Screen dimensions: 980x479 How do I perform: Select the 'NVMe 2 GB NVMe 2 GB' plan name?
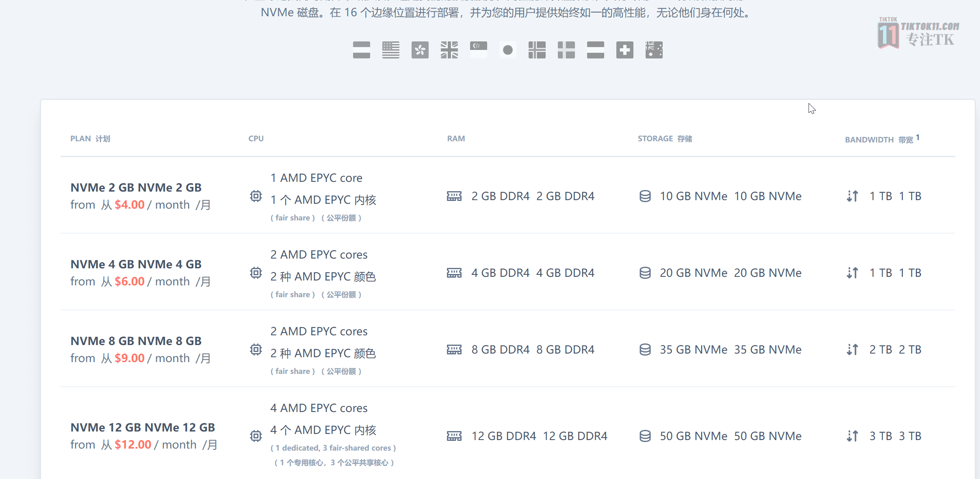(136, 188)
